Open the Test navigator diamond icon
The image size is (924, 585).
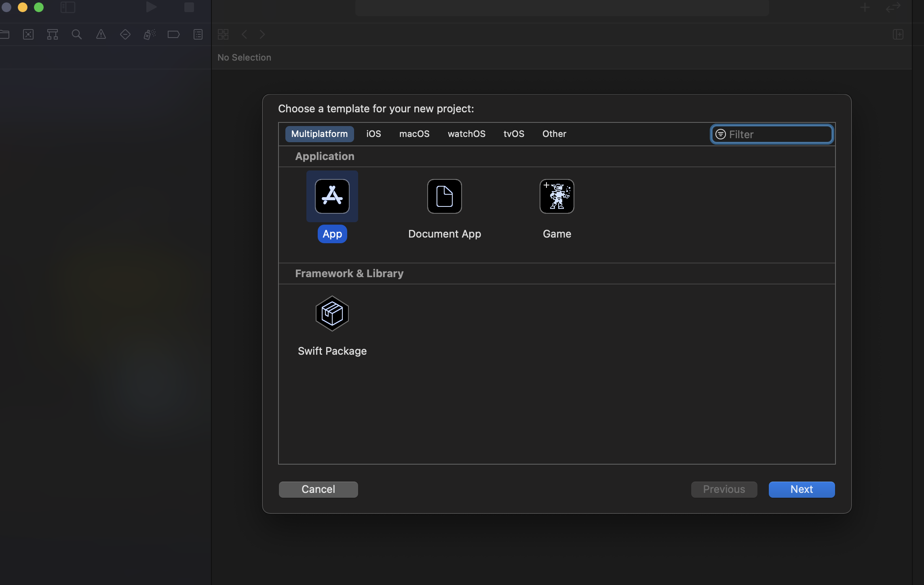[125, 35]
